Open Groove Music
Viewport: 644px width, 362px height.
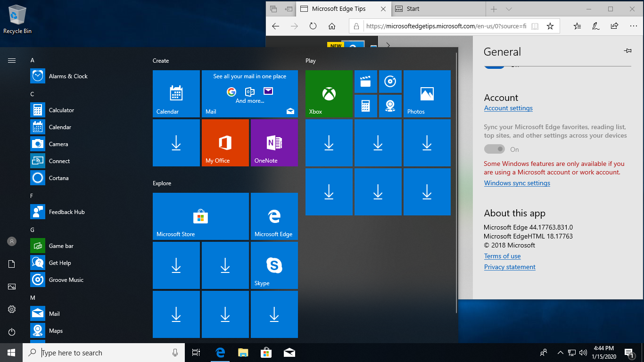(85, 280)
